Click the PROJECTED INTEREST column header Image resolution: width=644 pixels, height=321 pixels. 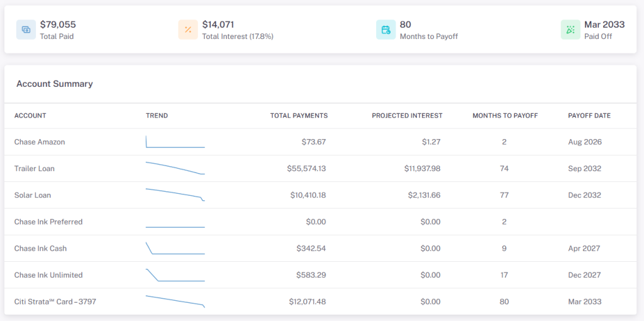click(407, 115)
